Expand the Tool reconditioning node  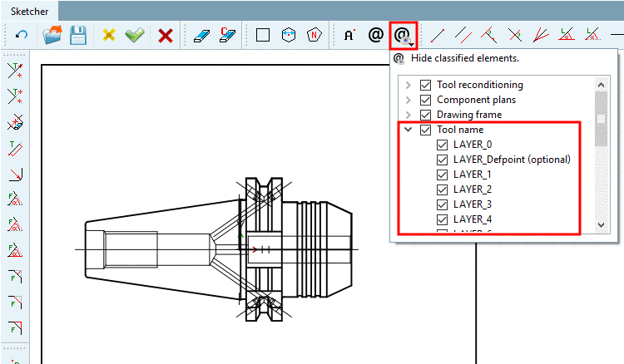408,85
